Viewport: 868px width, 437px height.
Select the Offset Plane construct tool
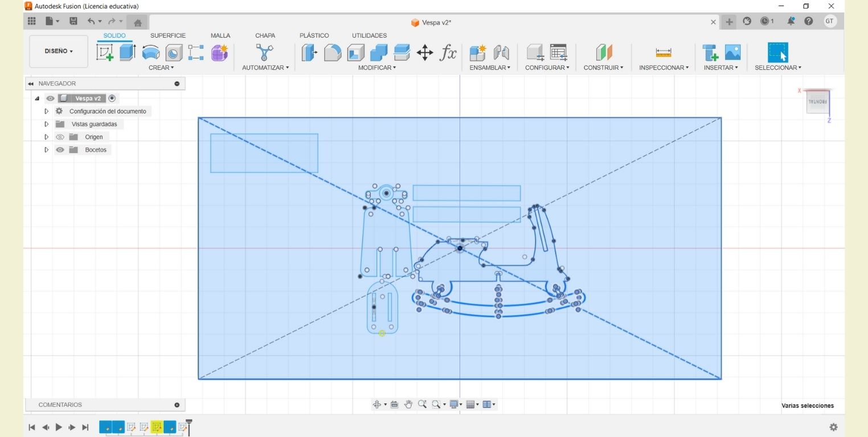tap(604, 53)
